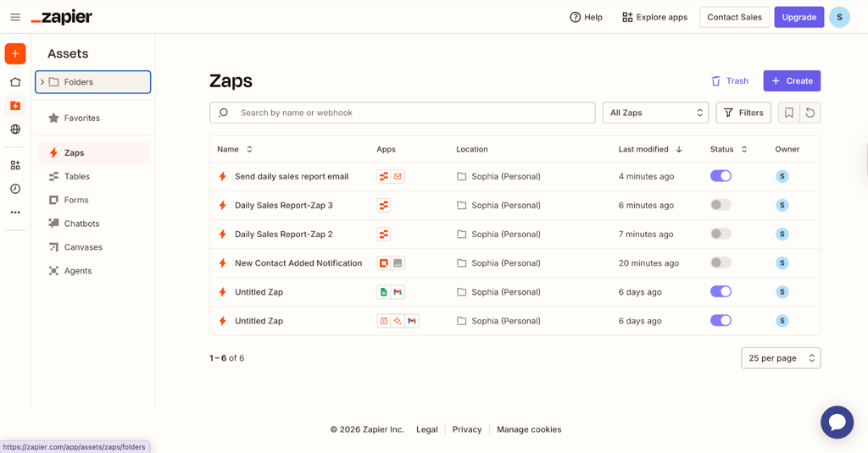Sort by Last modified column arrow
This screenshot has height=453, width=868.
(679, 149)
